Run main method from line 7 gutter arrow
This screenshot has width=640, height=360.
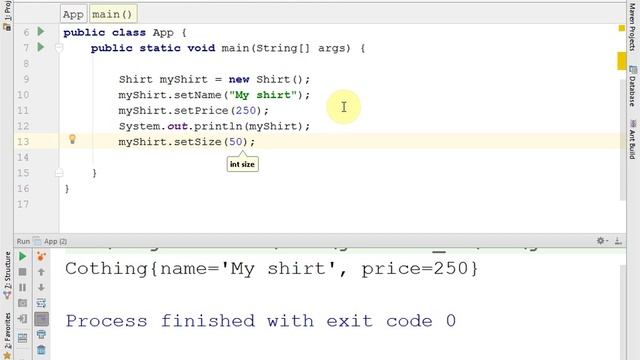[41, 47]
